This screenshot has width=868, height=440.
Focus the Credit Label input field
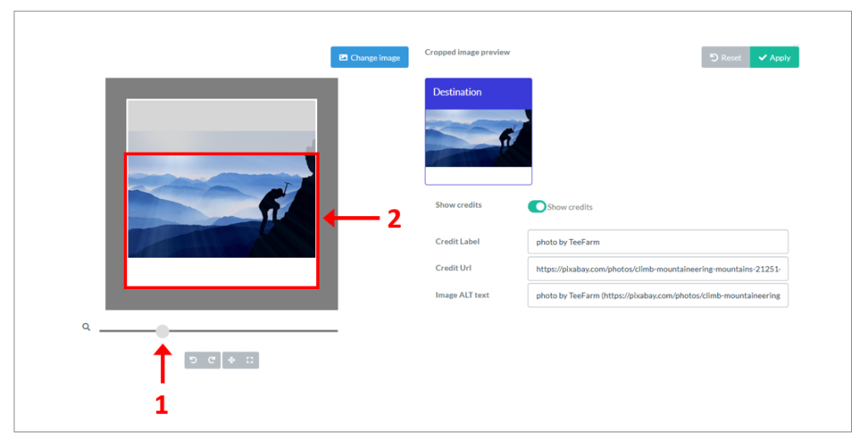pos(657,242)
